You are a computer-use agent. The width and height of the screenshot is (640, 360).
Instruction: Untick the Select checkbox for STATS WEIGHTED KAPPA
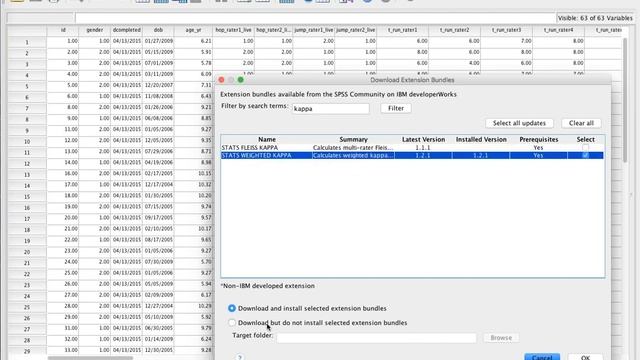coord(585,156)
